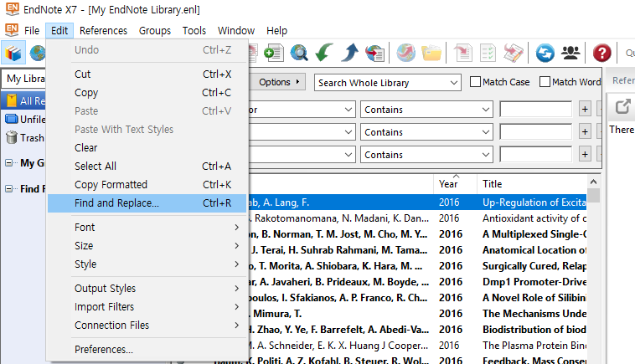Open the first Contains condition dropdown
The height and width of the screenshot is (364, 635).
pos(426,110)
